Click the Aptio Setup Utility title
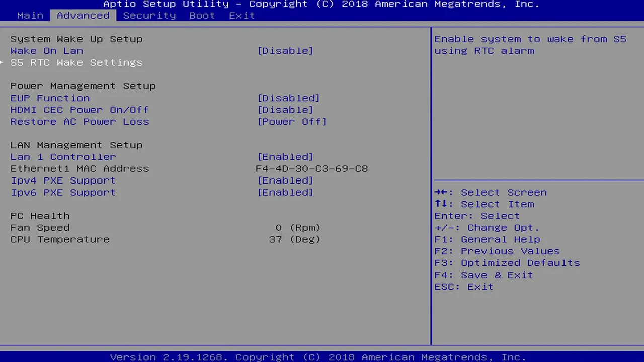This screenshot has width=644, height=362. pos(321,4)
